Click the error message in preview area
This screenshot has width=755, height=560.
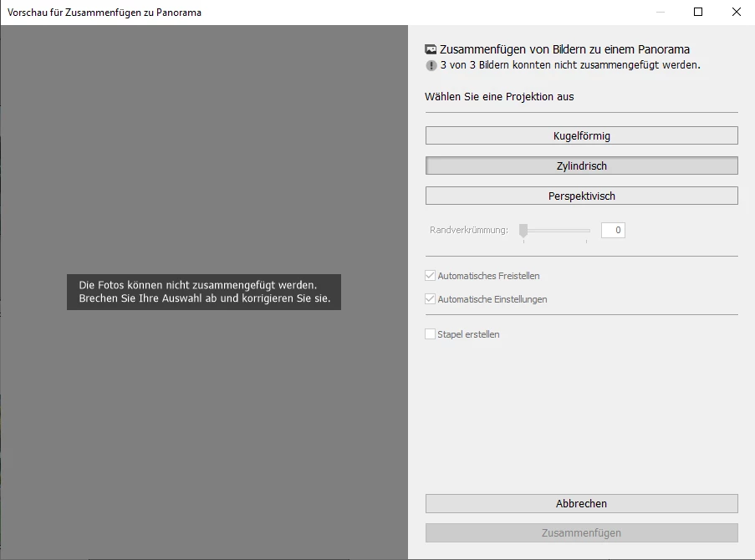[204, 292]
